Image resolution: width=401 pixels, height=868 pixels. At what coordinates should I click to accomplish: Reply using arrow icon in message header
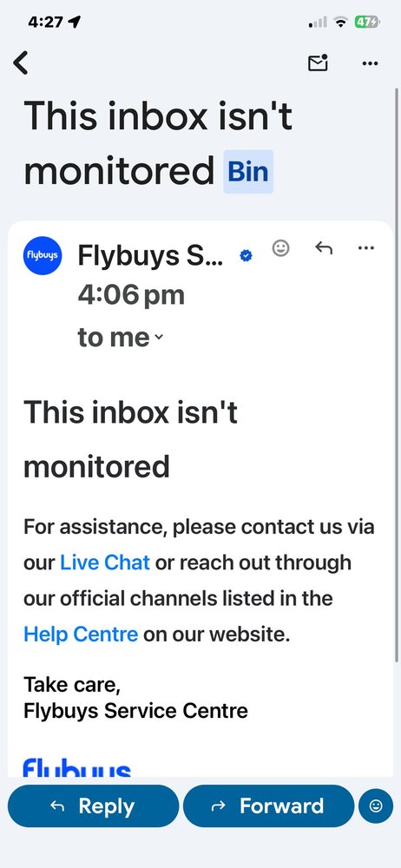[324, 248]
